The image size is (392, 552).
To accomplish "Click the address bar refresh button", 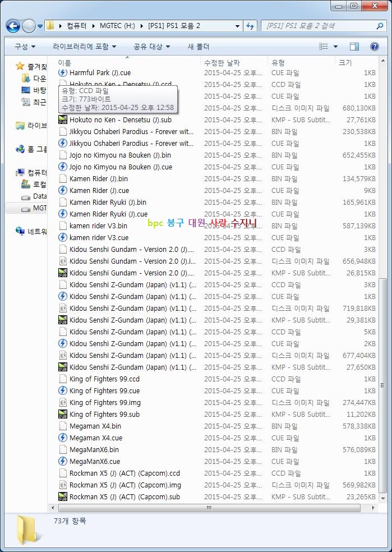I will click(x=250, y=26).
